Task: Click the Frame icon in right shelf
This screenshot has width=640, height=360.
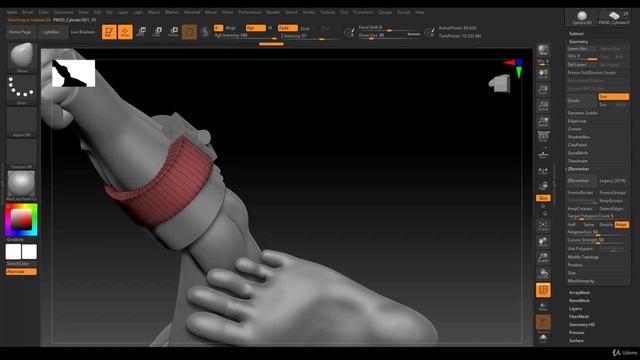Action: tap(543, 226)
